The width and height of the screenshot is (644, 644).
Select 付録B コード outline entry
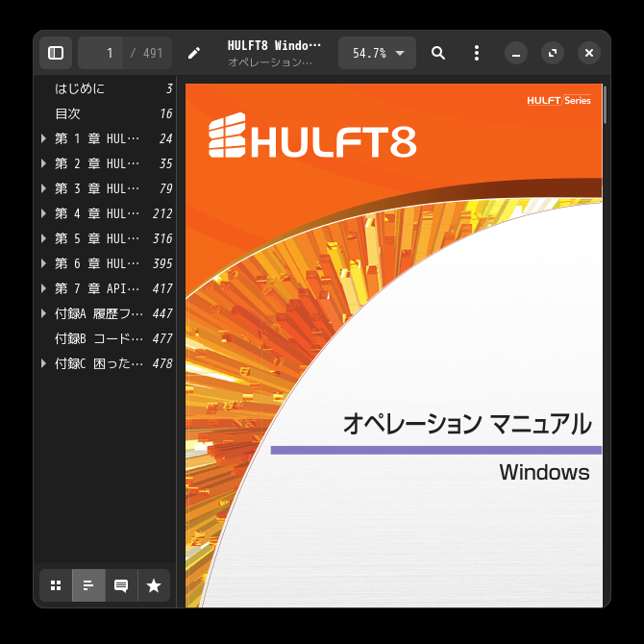click(106, 339)
